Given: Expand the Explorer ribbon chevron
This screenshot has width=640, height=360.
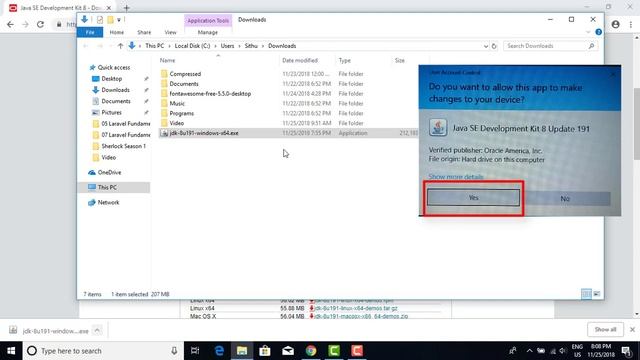Looking at the screenshot, I should click(588, 32).
